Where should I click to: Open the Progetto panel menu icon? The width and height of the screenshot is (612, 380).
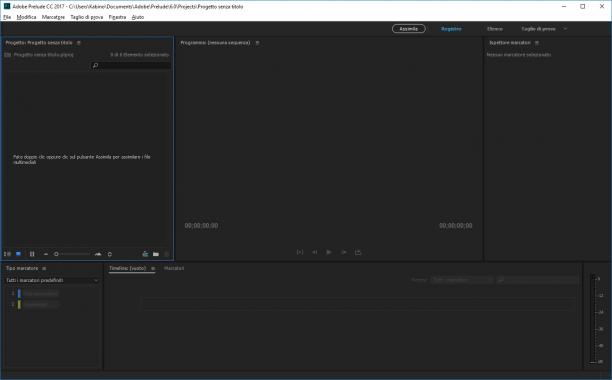[78, 43]
